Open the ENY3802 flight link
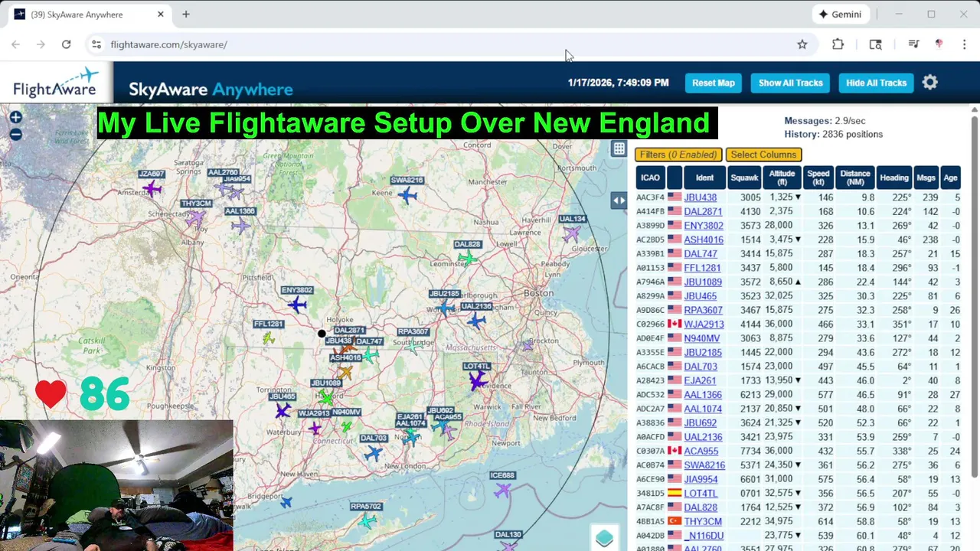The image size is (980, 551). coord(704,226)
